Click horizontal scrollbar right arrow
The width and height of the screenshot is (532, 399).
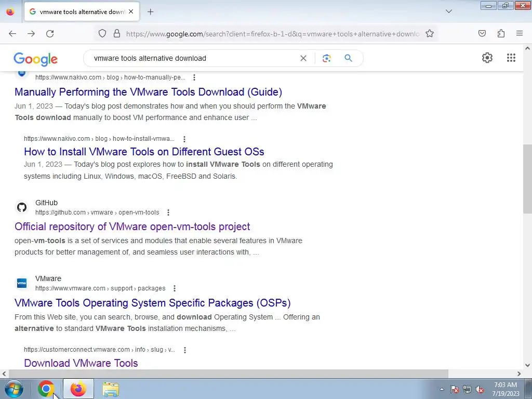[x=519, y=374]
